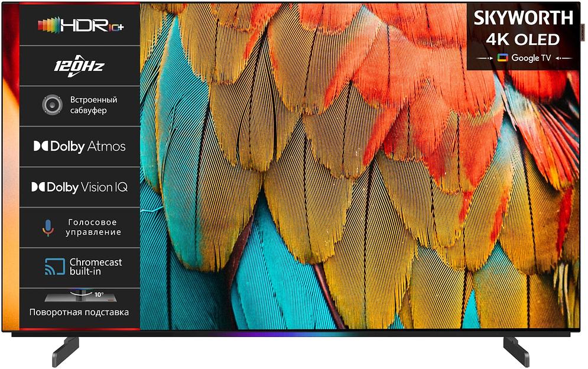
Task: Click the Chromecast built-in text label
Action: pos(96,267)
